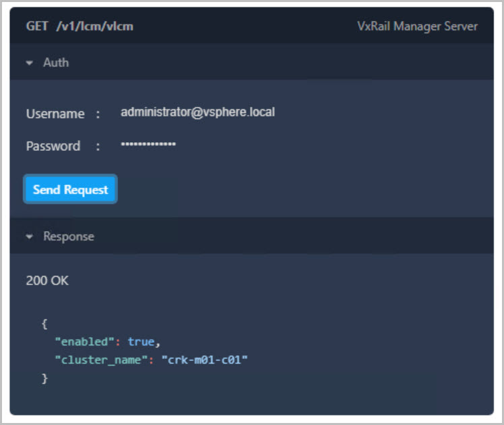Click the GET method label
Image resolution: width=504 pixels, height=425 pixels.
(37, 26)
